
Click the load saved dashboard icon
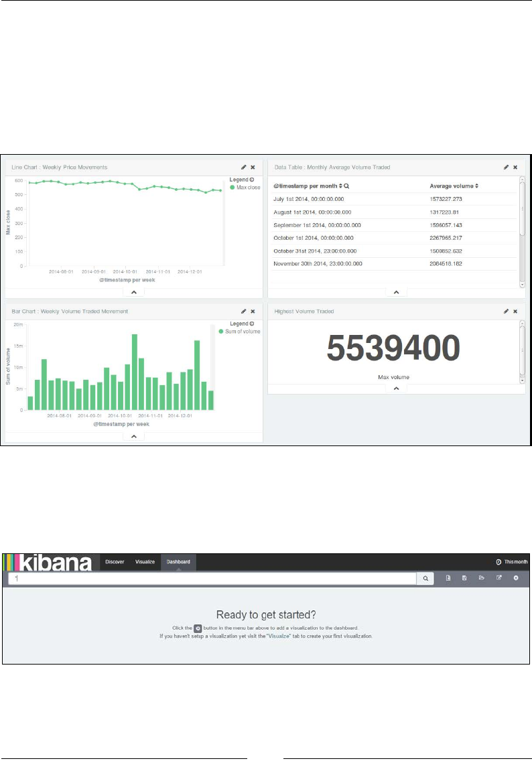coord(481,578)
